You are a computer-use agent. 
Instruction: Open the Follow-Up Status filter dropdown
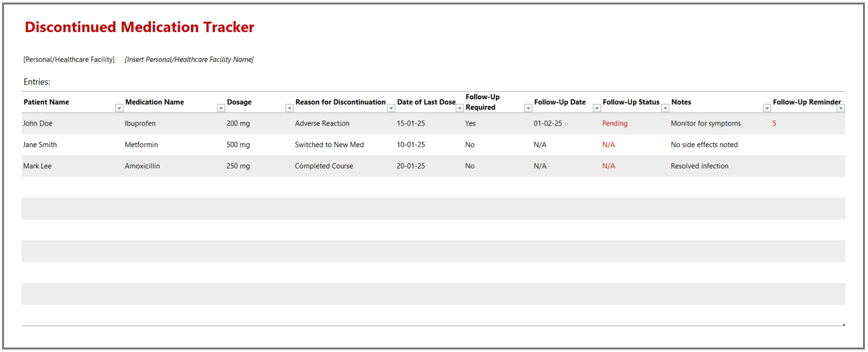point(665,108)
